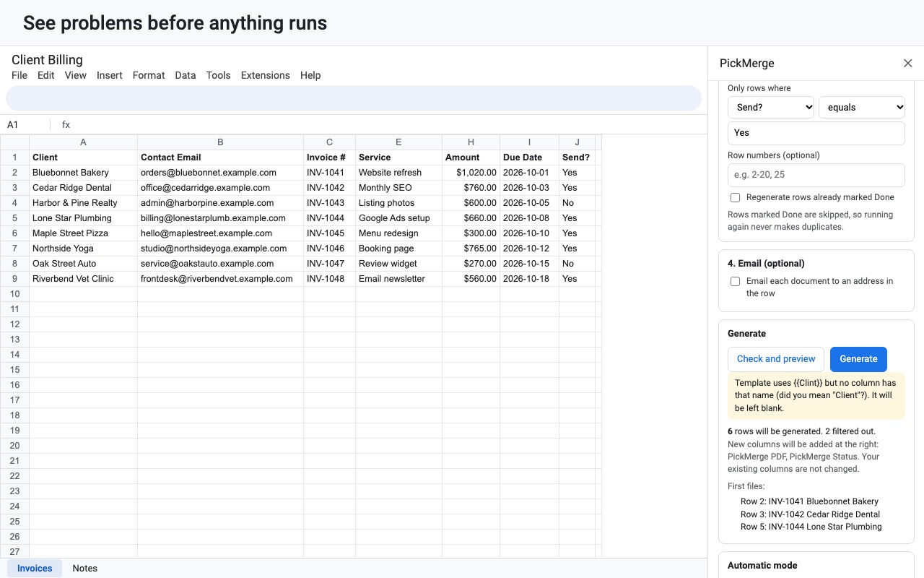Viewport: 924px width, 578px height.
Task: Enable Regenerate rows already marked Done
Action: pos(735,197)
